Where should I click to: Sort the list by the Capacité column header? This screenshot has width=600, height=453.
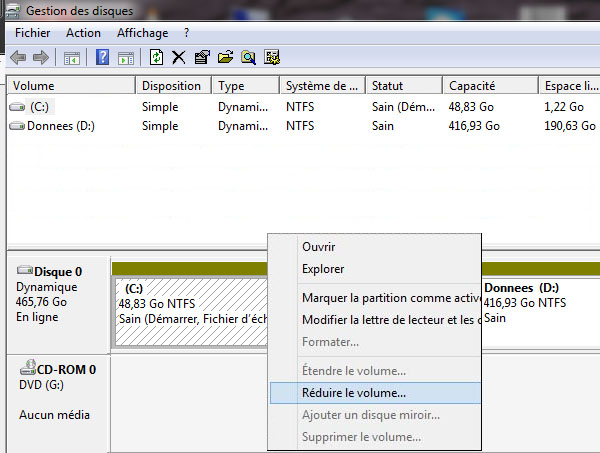point(471,86)
